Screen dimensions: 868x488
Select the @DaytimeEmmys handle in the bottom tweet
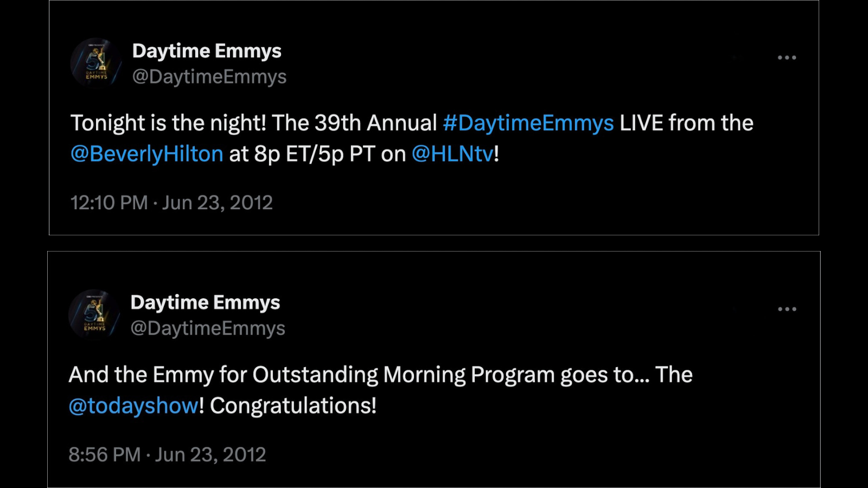point(208,329)
